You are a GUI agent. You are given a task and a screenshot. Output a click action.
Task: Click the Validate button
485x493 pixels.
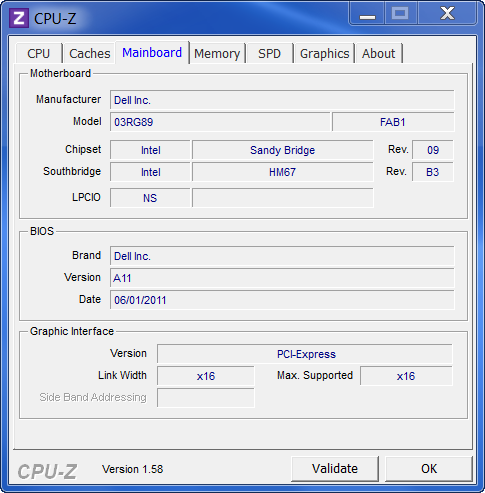point(335,469)
